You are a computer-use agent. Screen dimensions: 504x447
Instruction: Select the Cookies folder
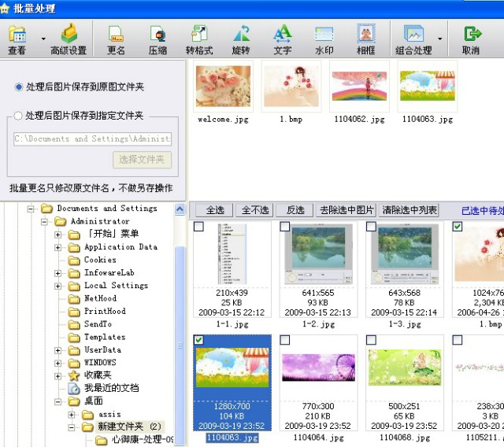point(100,260)
